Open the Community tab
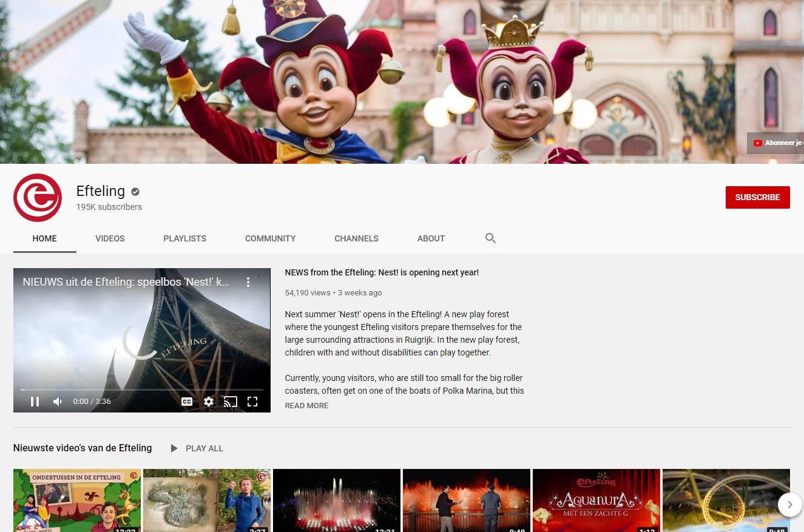This screenshot has width=804, height=532. [270, 238]
